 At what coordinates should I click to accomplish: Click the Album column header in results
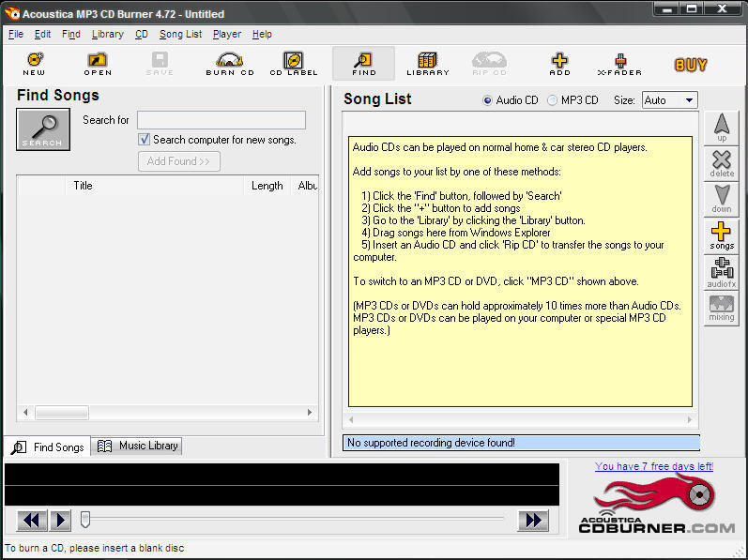pyautogui.click(x=306, y=186)
